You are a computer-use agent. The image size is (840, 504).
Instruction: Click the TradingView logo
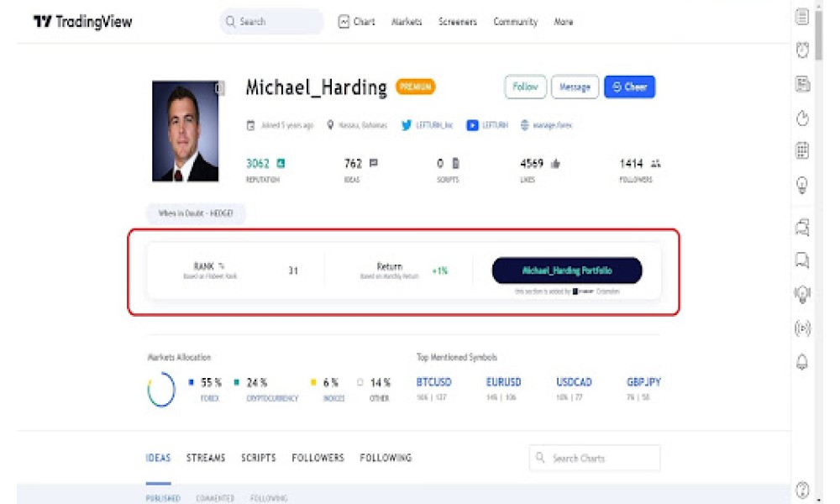coord(82,22)
